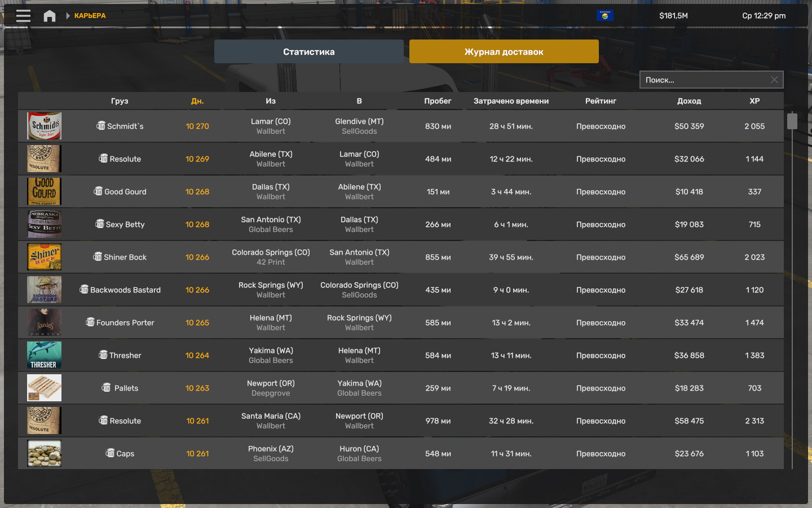Image resolution: width=812 pixels, height=508 pixels.
Task: Click Rock Springs (WY) origin of Backwoods Bastard
Action: pos(271,285)
